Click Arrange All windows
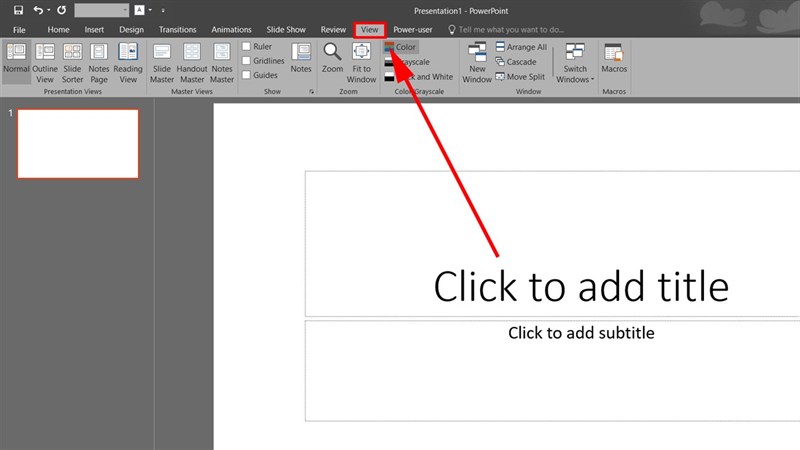800x450 pixels. coord(521,47)
